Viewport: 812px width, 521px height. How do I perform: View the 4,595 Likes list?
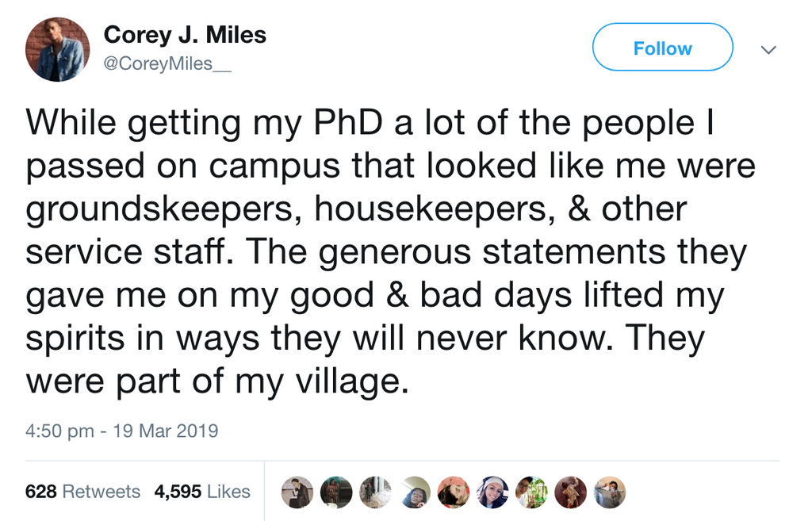tap(202, 492)
